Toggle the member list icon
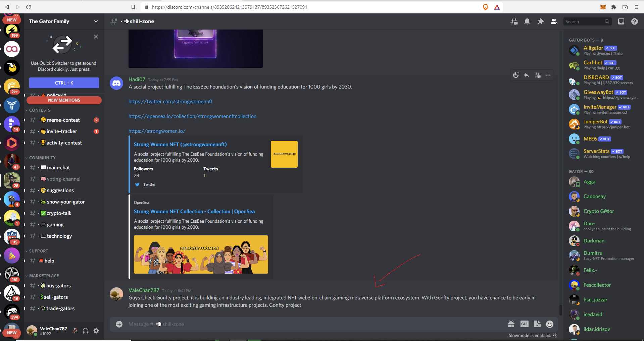The image size is (644, 341). click(554, 21)
